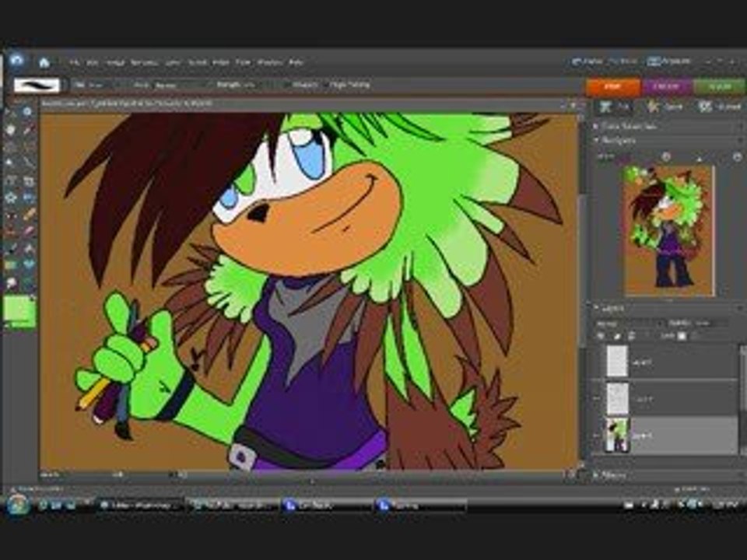Open the Edit menu
This screenshot has width=747, height=560.
[93, 62]
